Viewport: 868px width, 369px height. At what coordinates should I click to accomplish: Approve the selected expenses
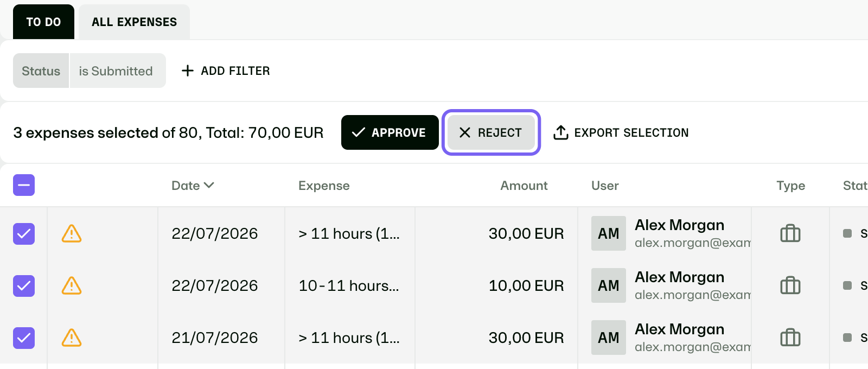(390, 132)
